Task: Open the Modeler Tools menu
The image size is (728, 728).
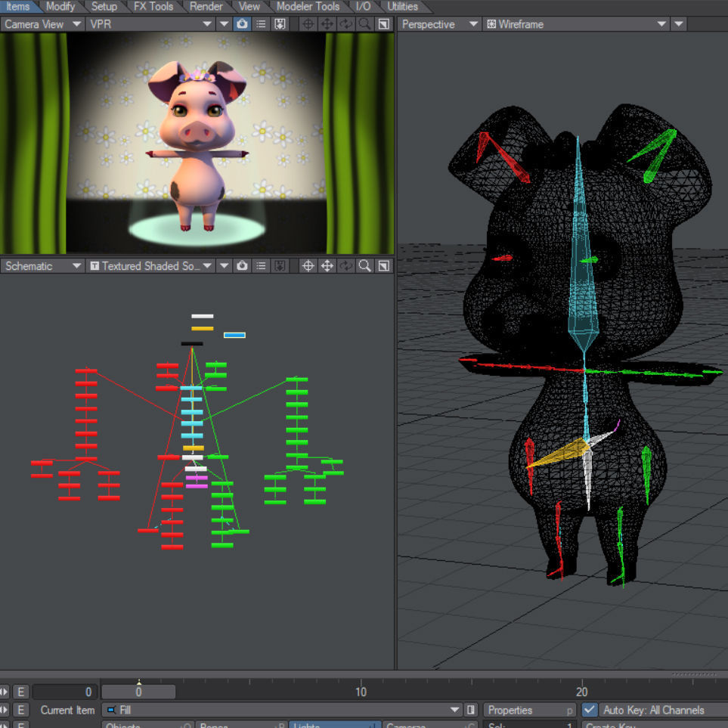Action: pyautogui.click(x=307, y=6)
